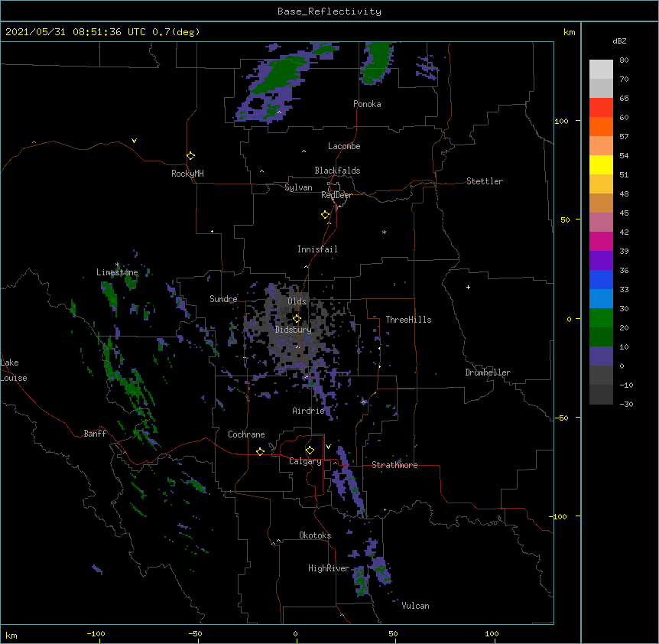Click the dBZ legend heading
Viewport: 659px width, 644px height.
(x=619, y=41)
